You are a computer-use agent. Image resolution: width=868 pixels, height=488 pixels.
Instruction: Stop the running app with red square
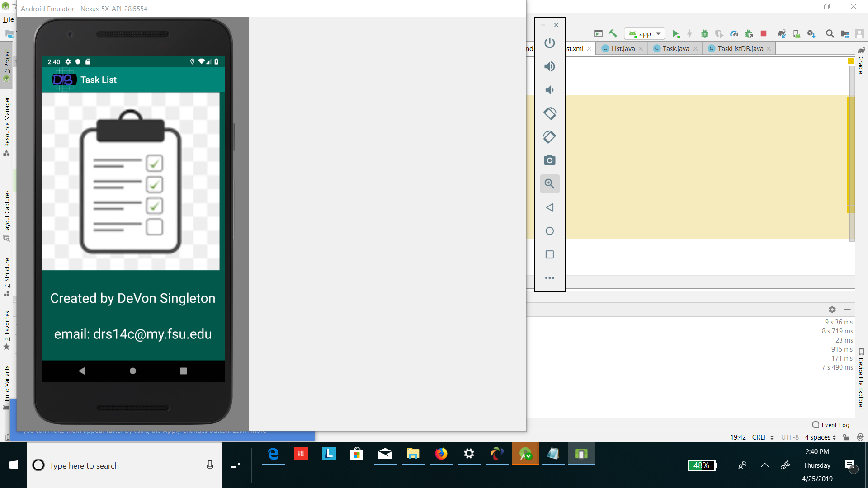[x=764, y=34]
